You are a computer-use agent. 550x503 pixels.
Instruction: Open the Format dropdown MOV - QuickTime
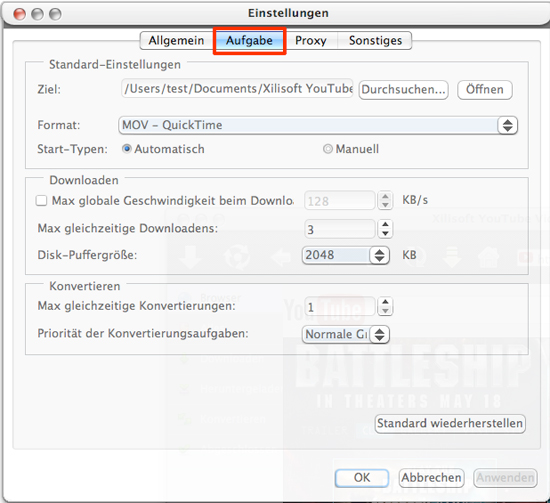point(318,125)
